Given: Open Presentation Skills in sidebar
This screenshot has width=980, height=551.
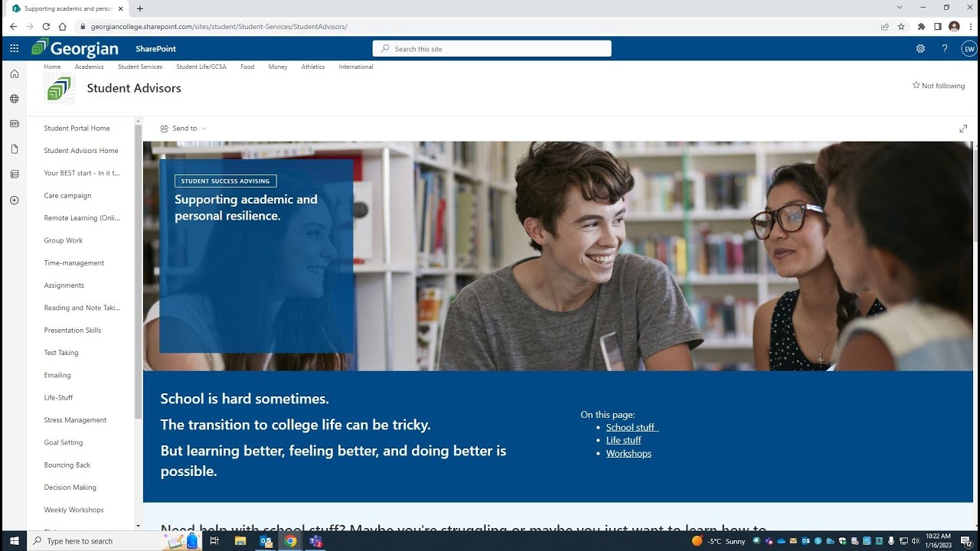Looking at the screenshot, I should pos(73,331).
